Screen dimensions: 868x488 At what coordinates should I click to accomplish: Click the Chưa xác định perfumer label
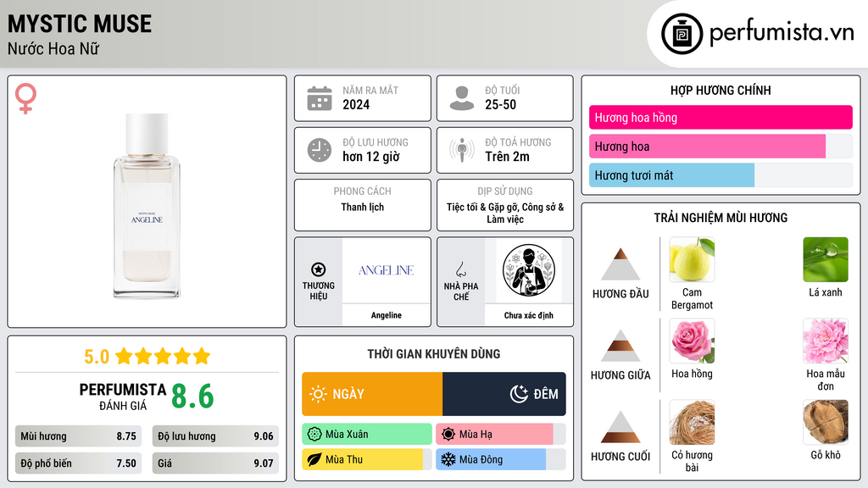pos(529,315)
